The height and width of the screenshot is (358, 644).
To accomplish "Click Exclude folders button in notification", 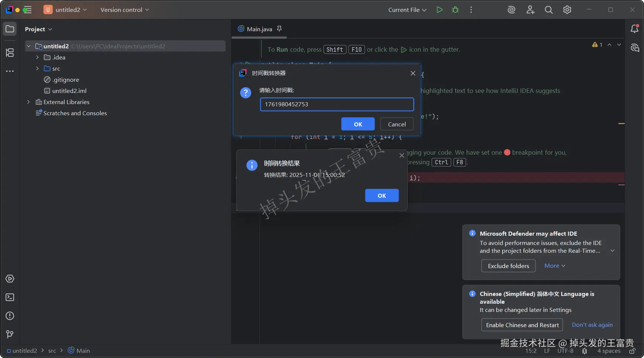I will coord(508,266).
